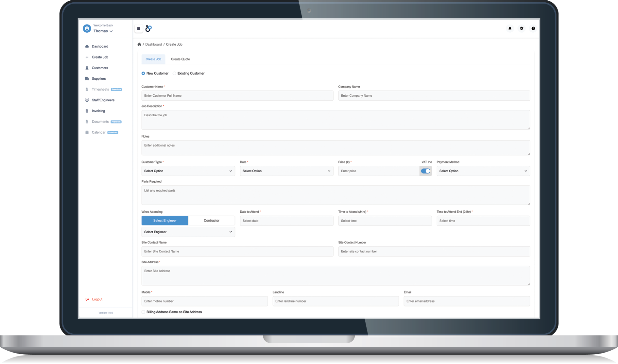The image size is (618, 364).
Task: Open Suppliers via the truck icon
Action: click(87, 79)
